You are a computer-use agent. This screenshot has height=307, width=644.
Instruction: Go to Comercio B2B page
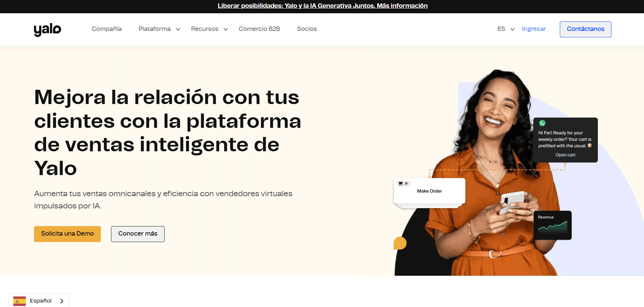click(259, 29)
